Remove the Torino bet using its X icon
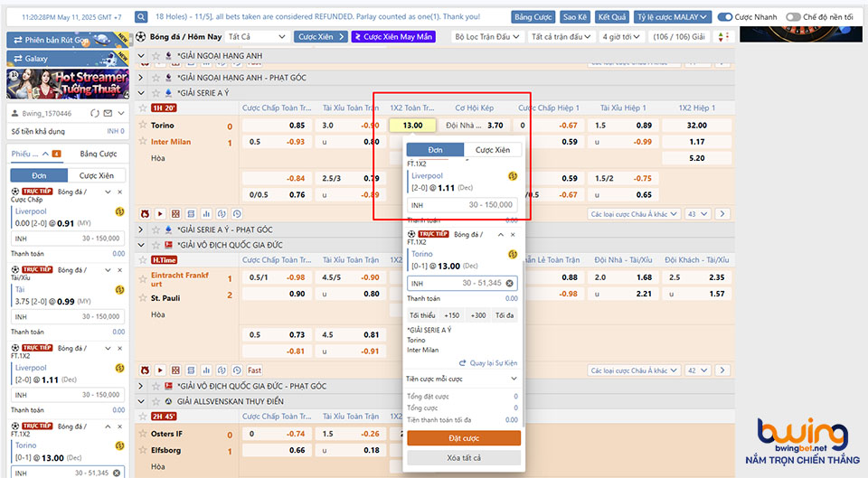The image size is (868, 478). [513, 234]
